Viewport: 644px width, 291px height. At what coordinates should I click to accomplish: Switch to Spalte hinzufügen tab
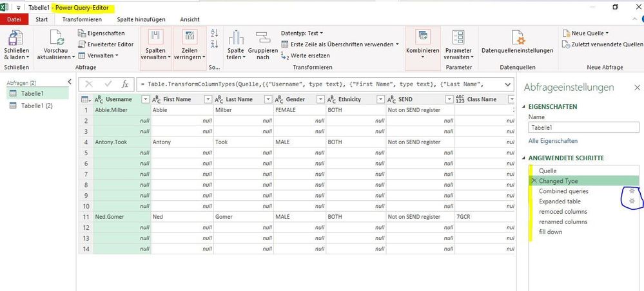click(141, 19)
